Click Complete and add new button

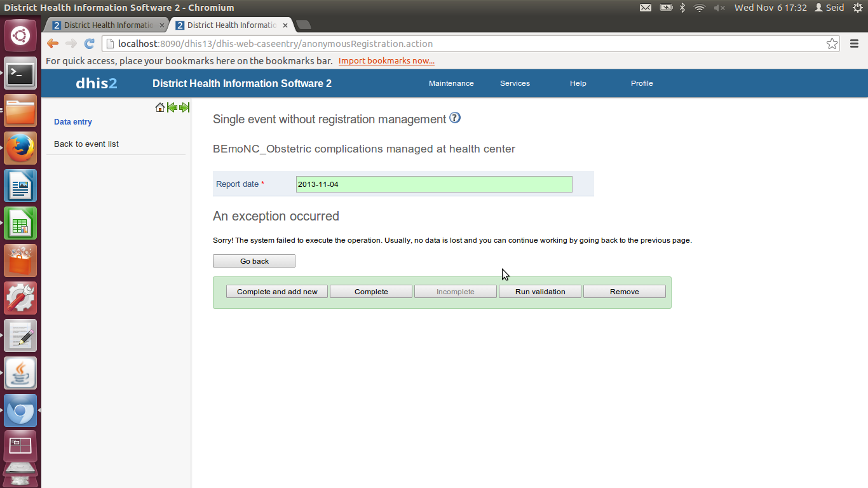point(277,292)
